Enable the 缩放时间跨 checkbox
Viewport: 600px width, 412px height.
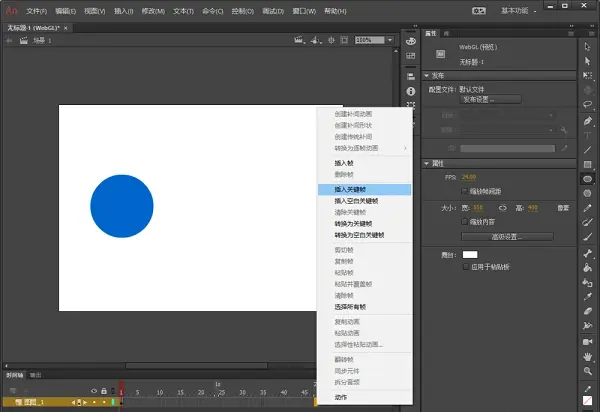[x=465, y=190]
